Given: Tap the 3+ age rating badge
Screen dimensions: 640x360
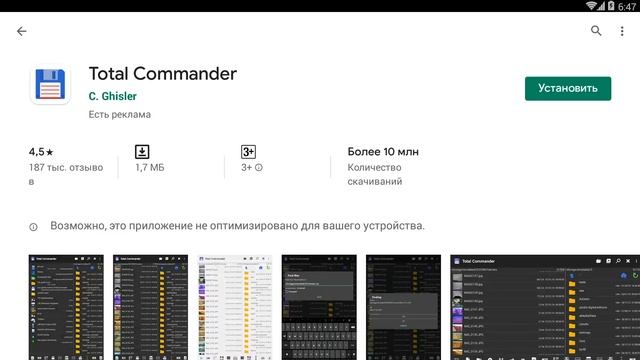Looking at the screenshot, I should 248,152.
